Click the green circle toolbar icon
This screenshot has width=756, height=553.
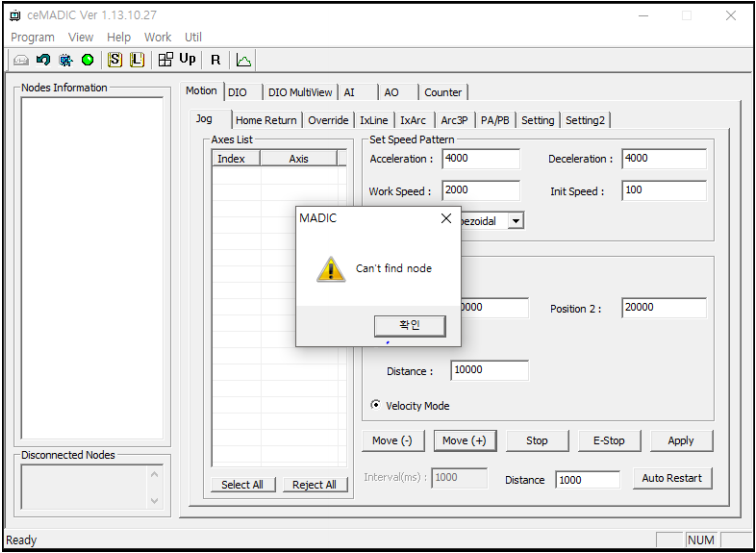[x=88, y=60]
